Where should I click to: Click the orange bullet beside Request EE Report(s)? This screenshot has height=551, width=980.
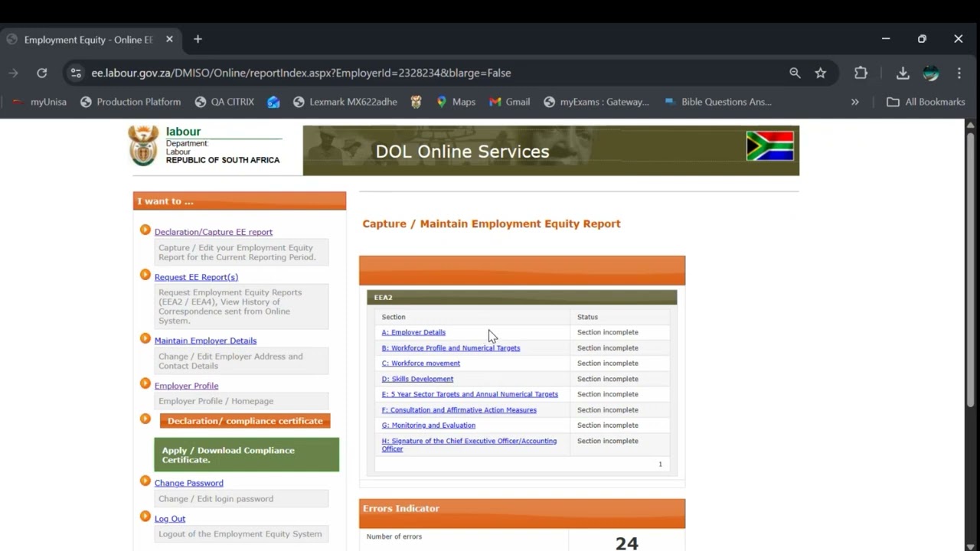tap(145, 275)
